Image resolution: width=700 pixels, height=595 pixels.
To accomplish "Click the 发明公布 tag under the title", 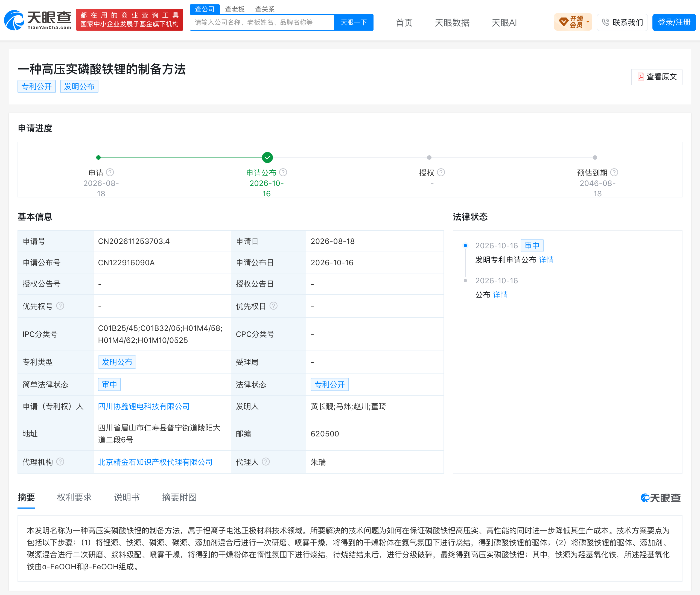I will [79, 86].
